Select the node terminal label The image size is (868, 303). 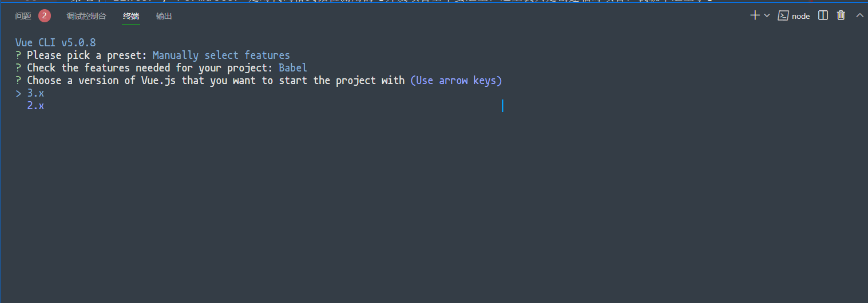[800, 16]
